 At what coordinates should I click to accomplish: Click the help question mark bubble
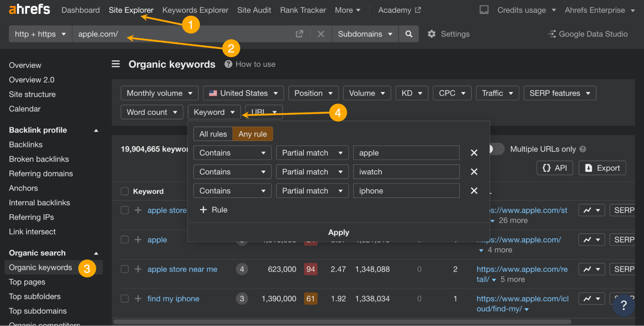coord(623,305)
